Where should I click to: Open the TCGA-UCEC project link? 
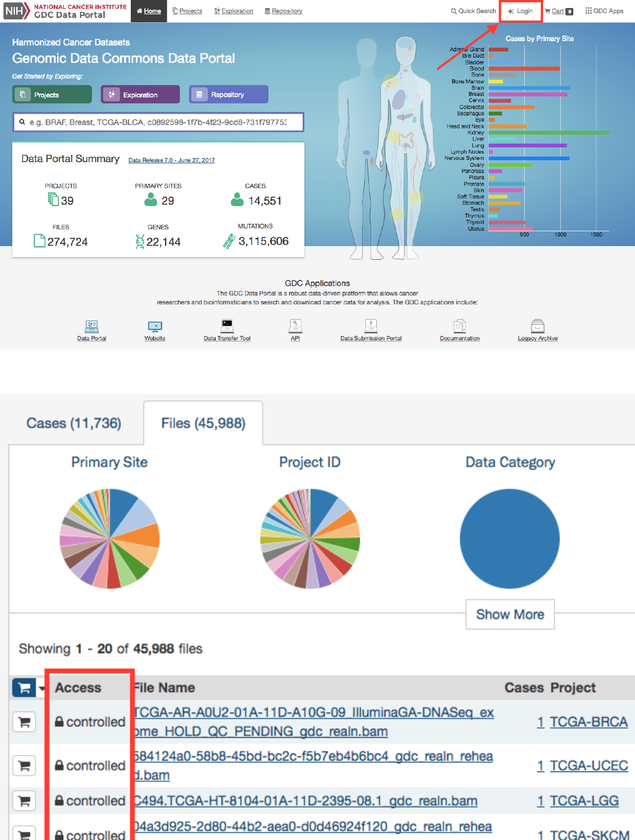pos(589,765)
